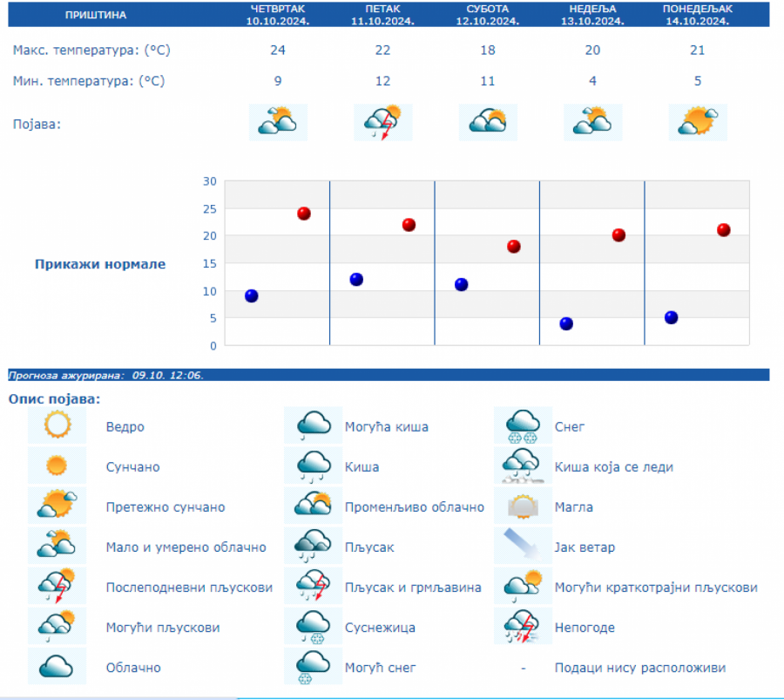This screenshot has height=700, width=784.
Task: Click the Облачно cloudy legend icon
Action: [x=57, y=667]
